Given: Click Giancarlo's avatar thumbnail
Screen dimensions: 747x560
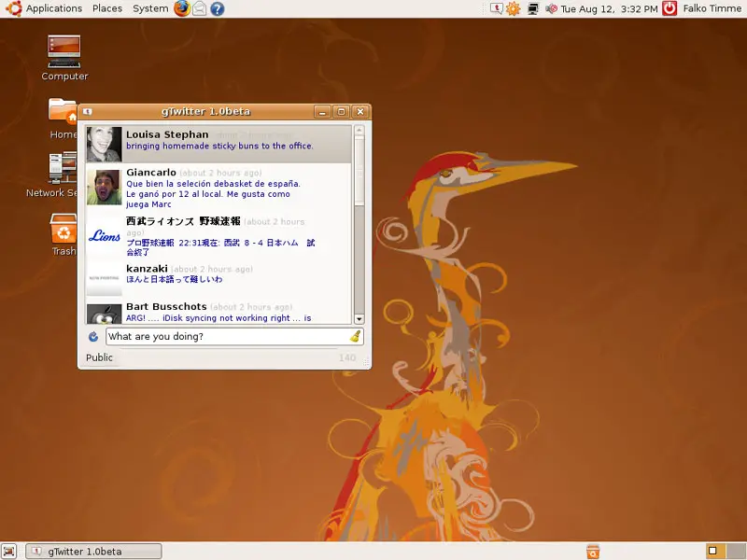Looking at the screenshot, I should [105, 188].
